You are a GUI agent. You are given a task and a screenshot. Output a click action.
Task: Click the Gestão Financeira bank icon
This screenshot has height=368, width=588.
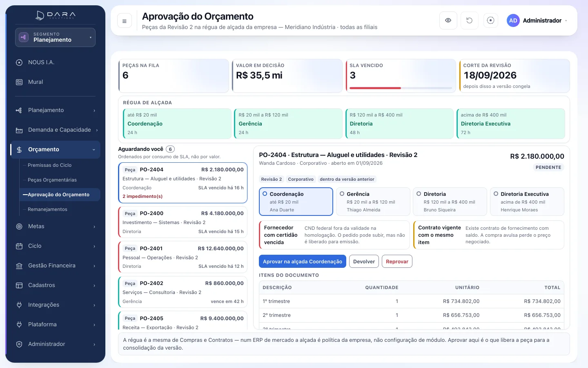[19, 266]
